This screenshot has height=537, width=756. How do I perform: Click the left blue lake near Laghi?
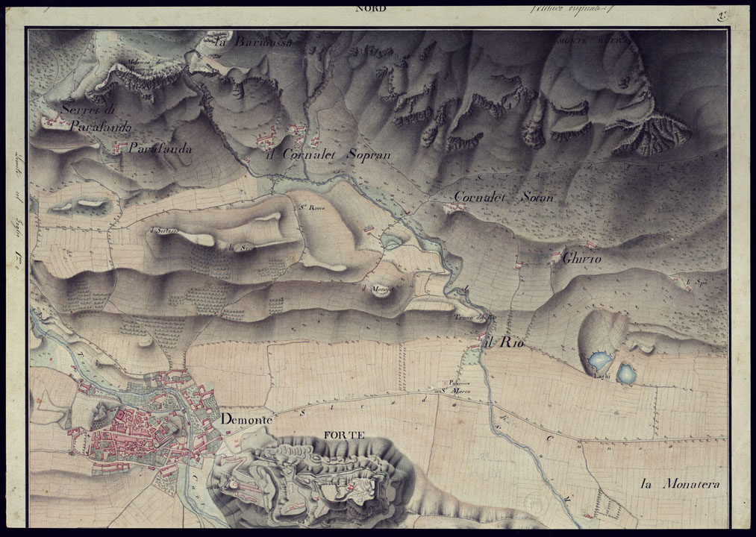pyautogui.click(x=599, y=363)
